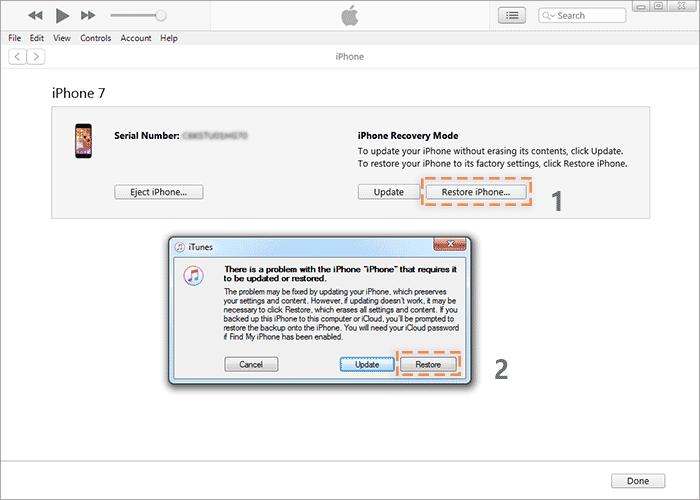Click the fast-forward playback button
The height and width of the screenshot is (500, 700).
click(88, 16)
